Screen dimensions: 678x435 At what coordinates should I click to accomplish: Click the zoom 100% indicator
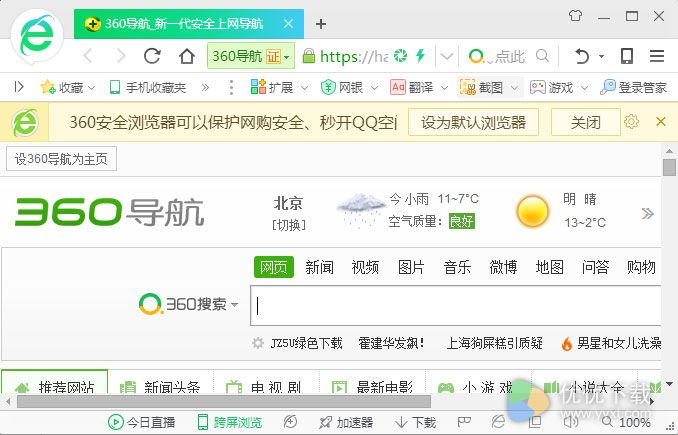(626, 422)
